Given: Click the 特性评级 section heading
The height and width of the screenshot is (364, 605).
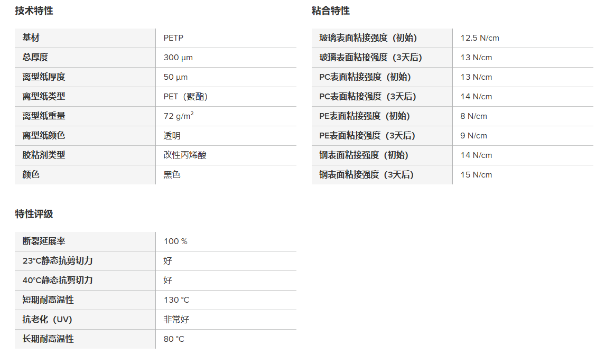Looking at the screenshot, I should [34, 214].
